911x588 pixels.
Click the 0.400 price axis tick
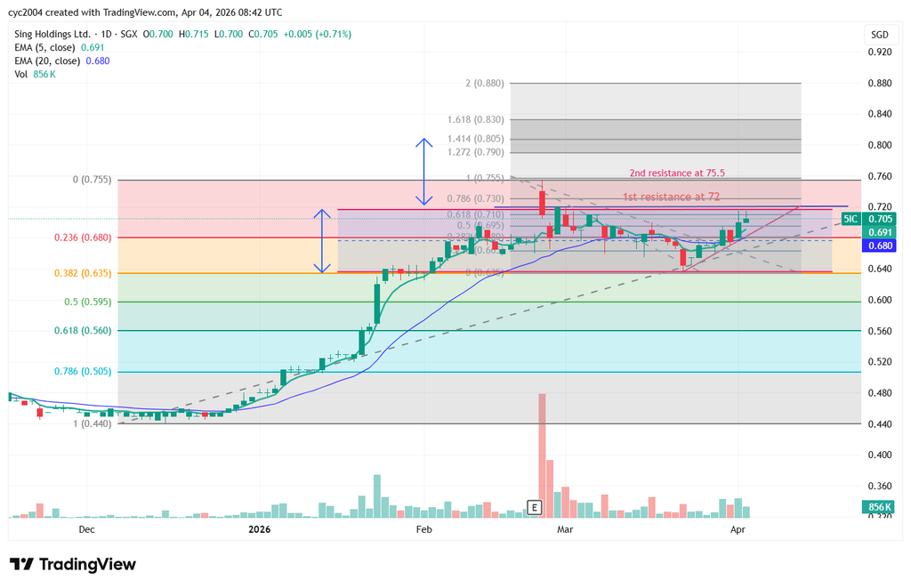[x=880, y=455]
